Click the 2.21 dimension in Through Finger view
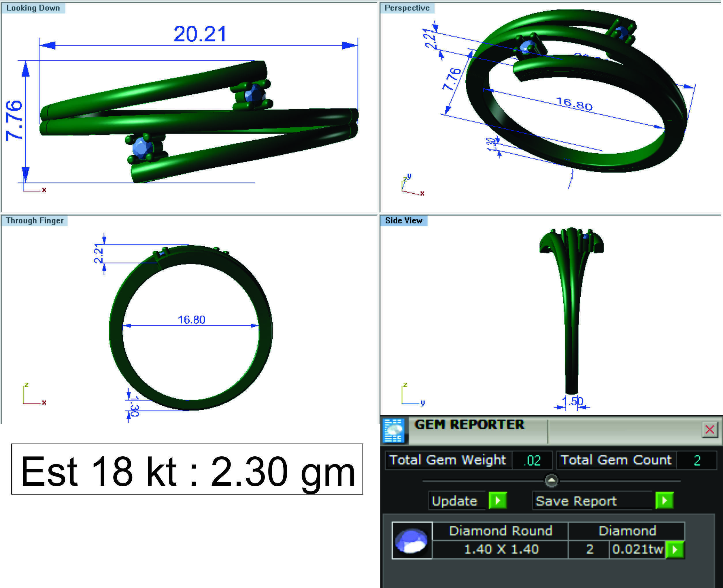 [x=98, y=253]
